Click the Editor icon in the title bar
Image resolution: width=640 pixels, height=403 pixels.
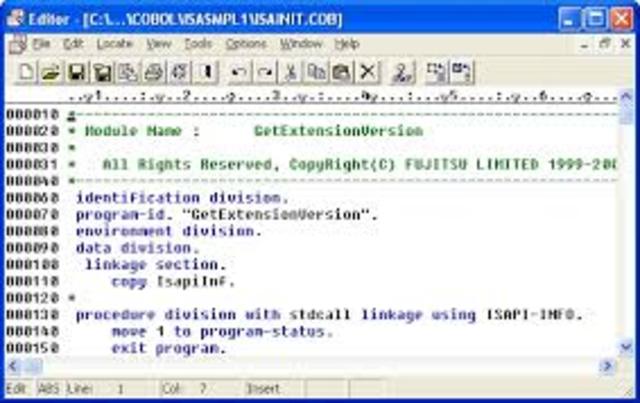click(16, 18)
